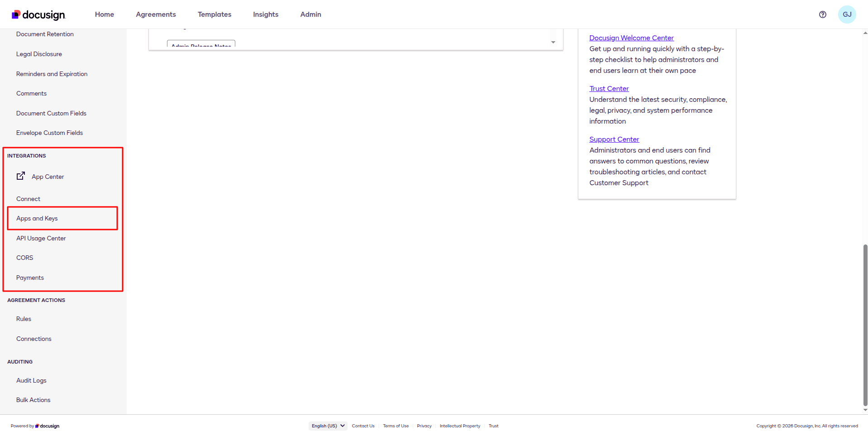Select Reminders and Expiration
Viewport: 868px width, 436px height.
52,74
